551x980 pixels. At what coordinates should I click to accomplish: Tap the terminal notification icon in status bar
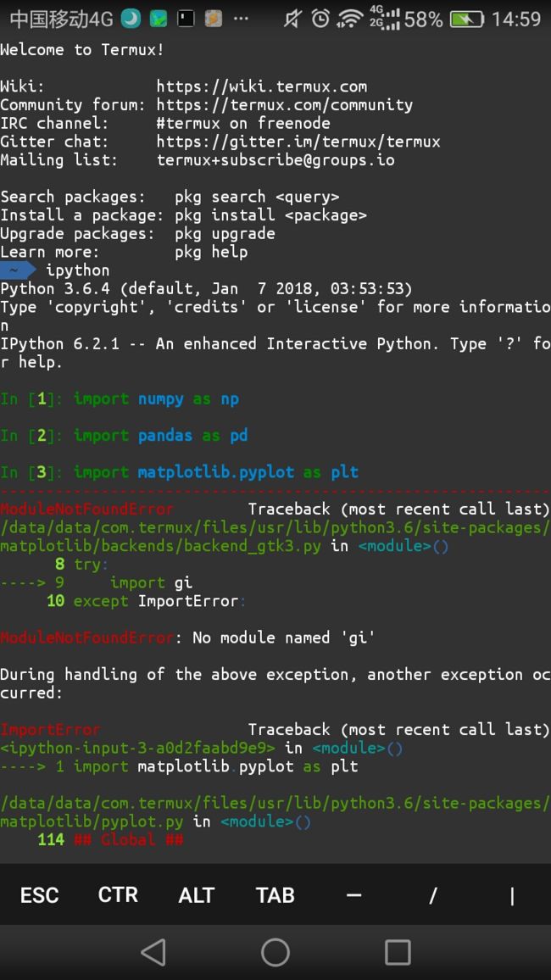click(186, 19)
